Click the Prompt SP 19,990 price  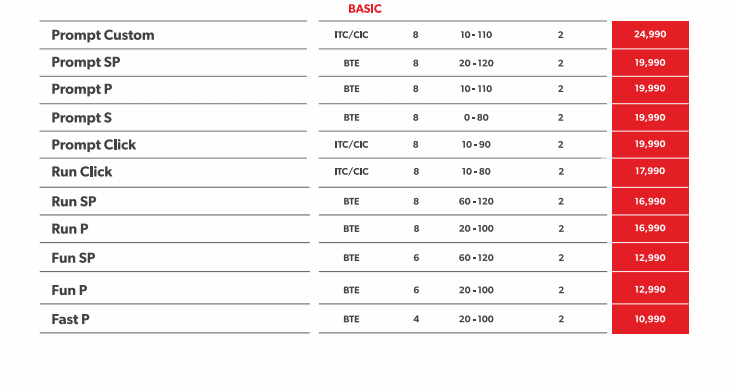point(650,62)
